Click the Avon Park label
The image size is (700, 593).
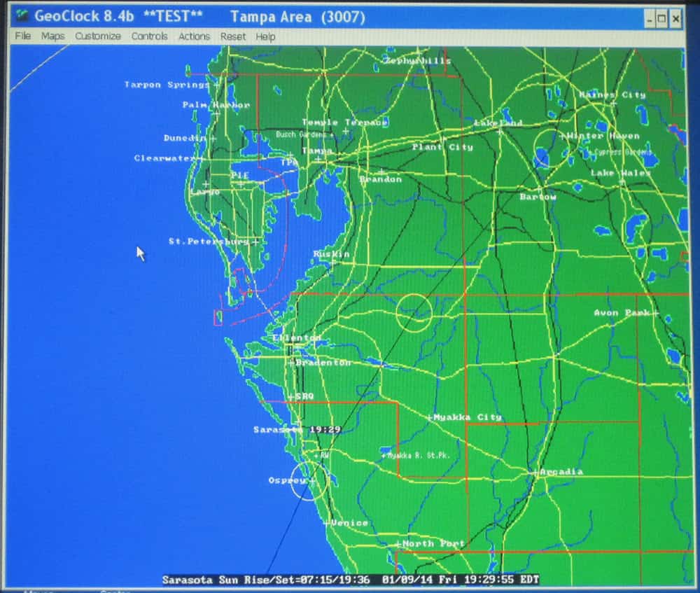tap(622, 312)
